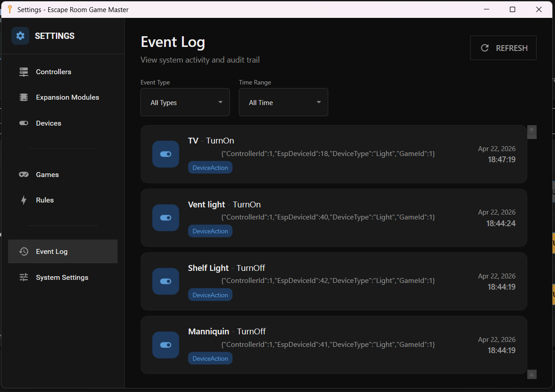Open the Rules page
The width and height of the screenshot is (555, 392).
pos(63,200)
